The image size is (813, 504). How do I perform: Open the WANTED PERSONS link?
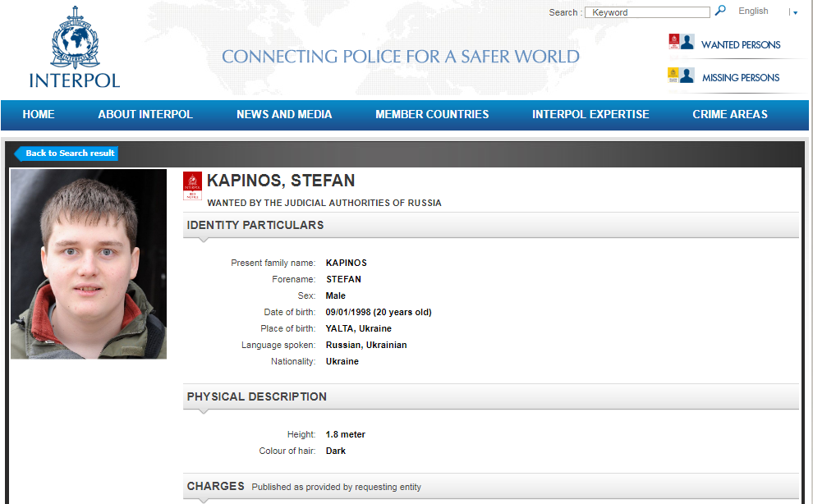741,45
